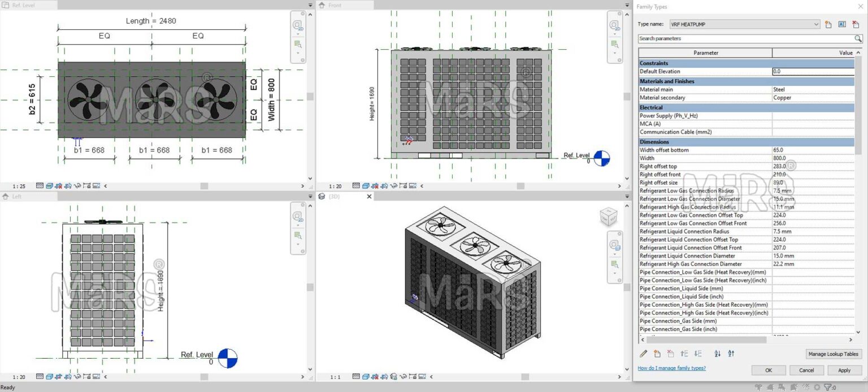Viewport: 868px width, 392px height.
Task: Open 'How do I manage family types?' link
Action: point(671,368)
